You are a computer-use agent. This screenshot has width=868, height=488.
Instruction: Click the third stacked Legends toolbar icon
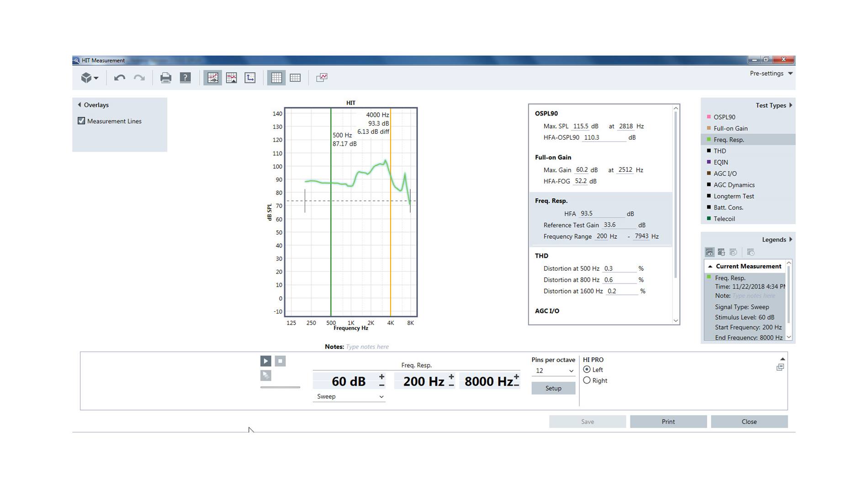(x=733, y=252)
